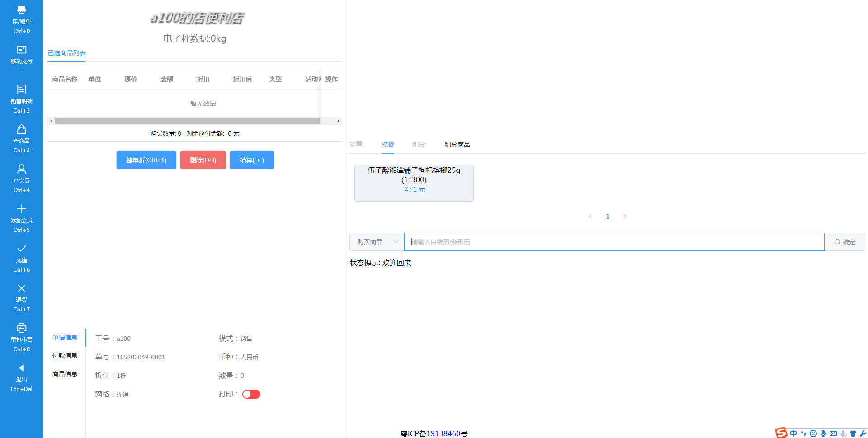
Task: Switch to 积分商品 tab
Action: point(457,145)
